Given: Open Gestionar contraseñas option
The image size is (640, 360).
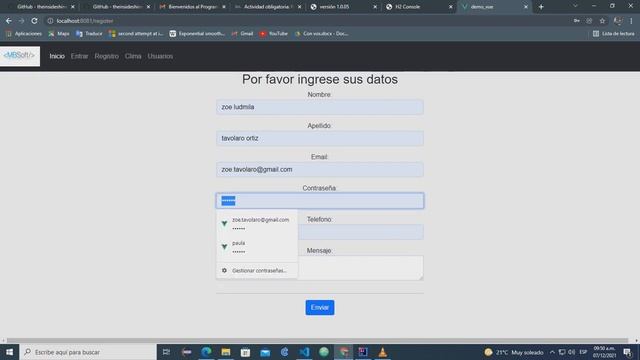Looking at the screenshot, I should click(257, 271).
